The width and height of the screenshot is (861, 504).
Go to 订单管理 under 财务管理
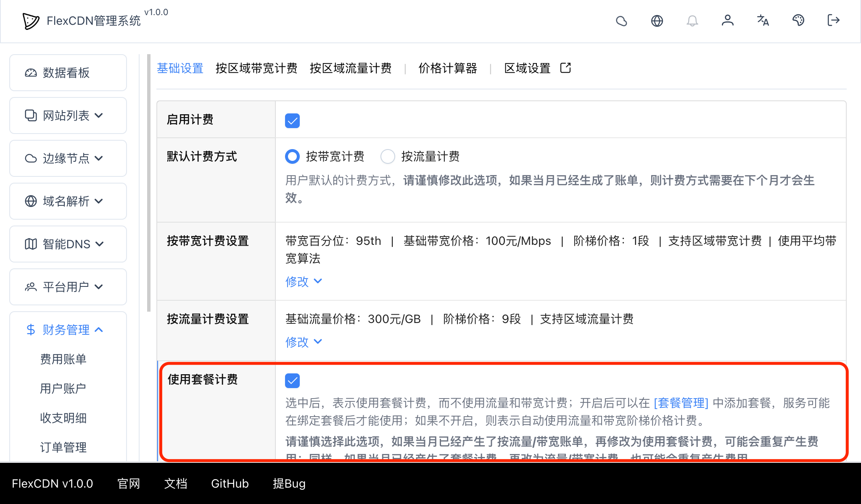tap(63, 447)
